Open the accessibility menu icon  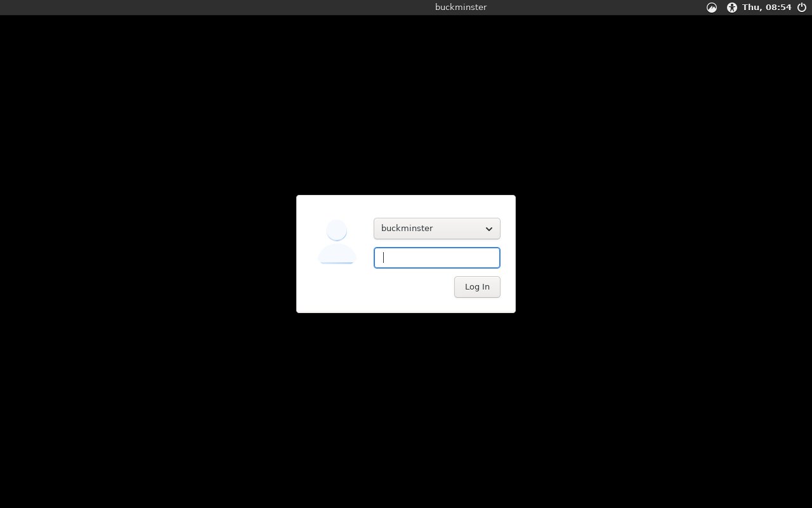732,8
